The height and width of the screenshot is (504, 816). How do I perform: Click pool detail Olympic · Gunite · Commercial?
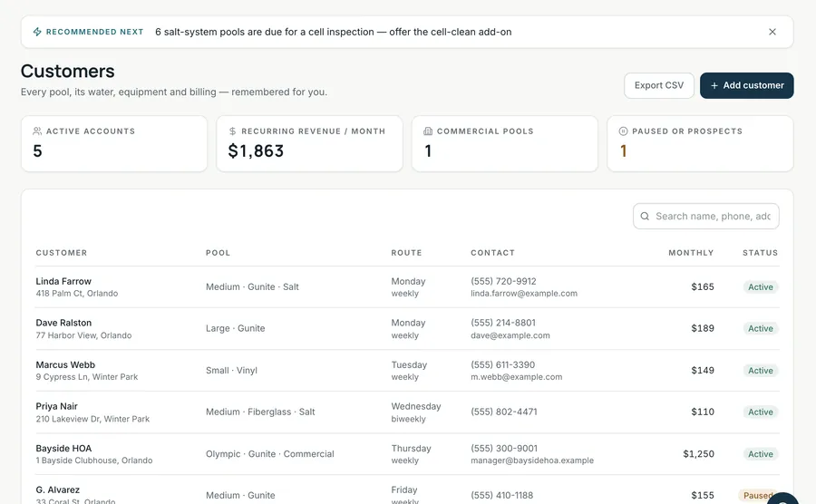coord(269,454)
